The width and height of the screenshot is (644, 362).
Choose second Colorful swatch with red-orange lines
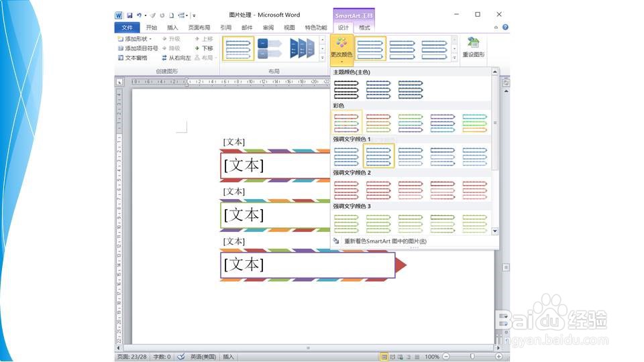(x=378, y=123)
